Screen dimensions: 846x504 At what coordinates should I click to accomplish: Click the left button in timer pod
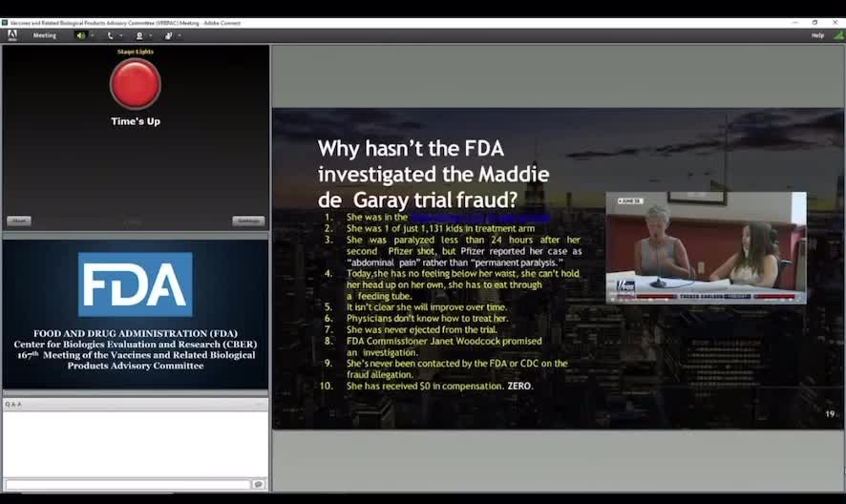[x=19, y=220]
